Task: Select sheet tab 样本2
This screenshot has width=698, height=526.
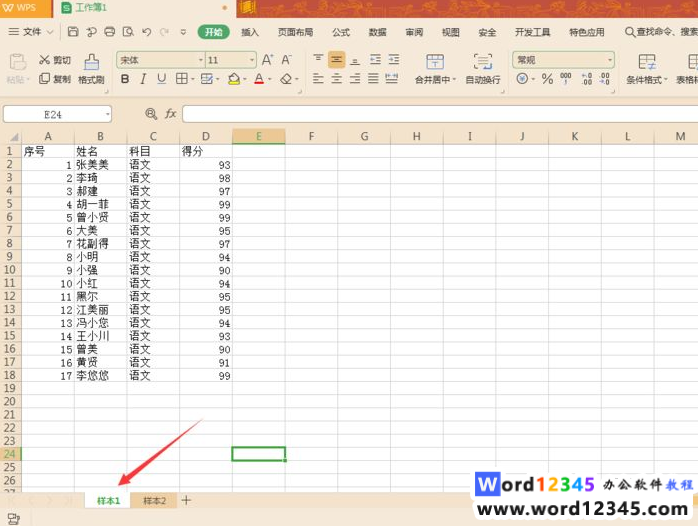Action: 154,501
